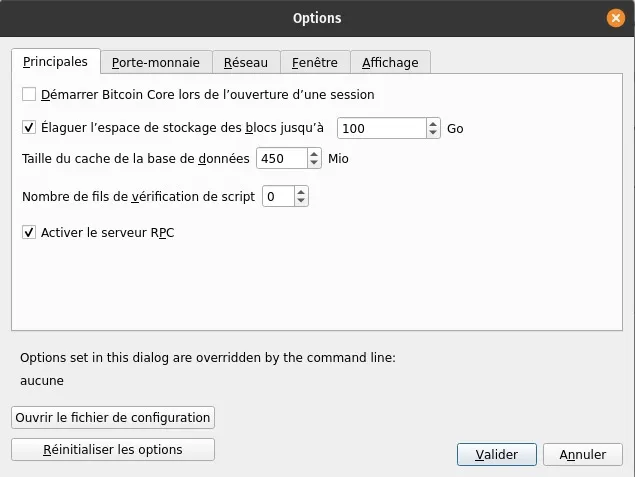Decrease script verification thread count
Image resolution: width=635 pixels, height=477 pixels.
[301, 201]
